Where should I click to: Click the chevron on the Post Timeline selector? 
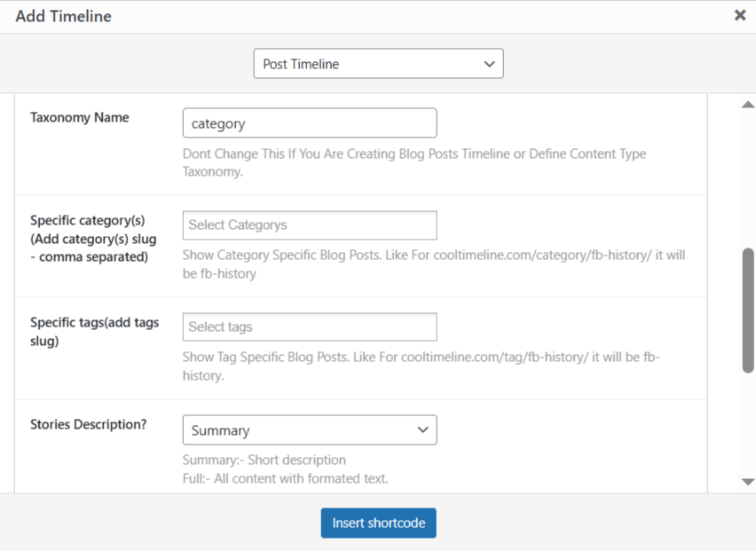(x=489, y=63)
